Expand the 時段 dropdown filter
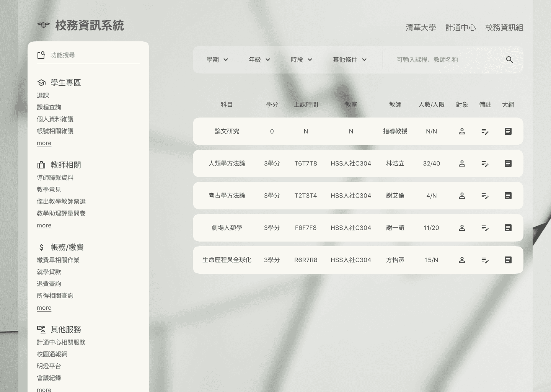This screenshot has width=551, height=392. [x=302, y=60]
